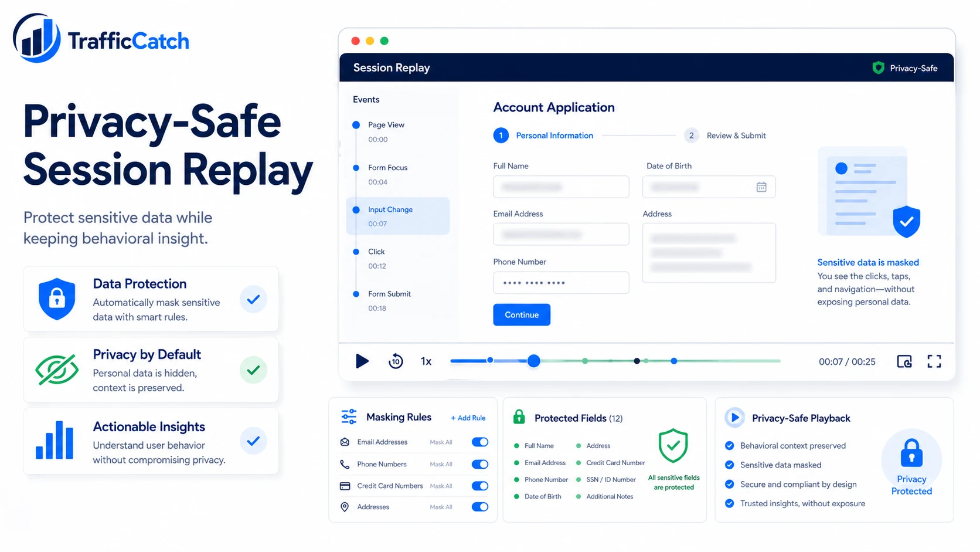The height and width of the screenshot is (552, 980).
Task: Click the Full Name input field
Action: [561, 187]
